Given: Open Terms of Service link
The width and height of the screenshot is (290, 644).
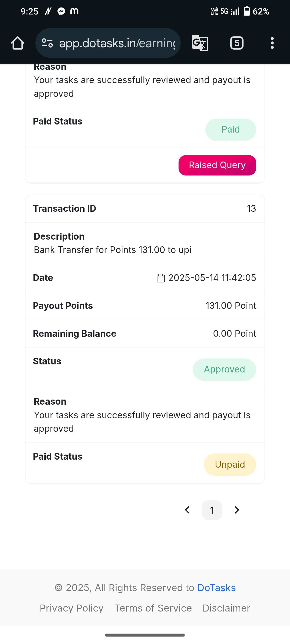Looking at the screenshot, I should coord(153,608).
